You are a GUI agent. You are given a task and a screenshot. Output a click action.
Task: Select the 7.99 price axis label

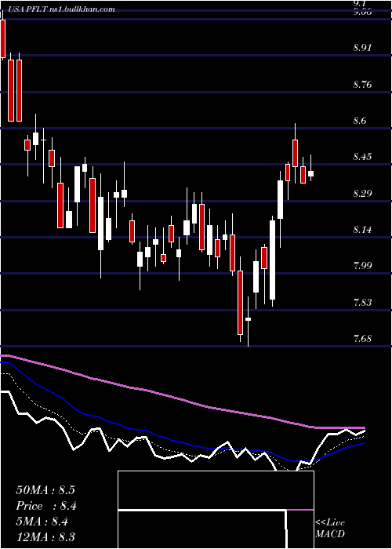362,266
